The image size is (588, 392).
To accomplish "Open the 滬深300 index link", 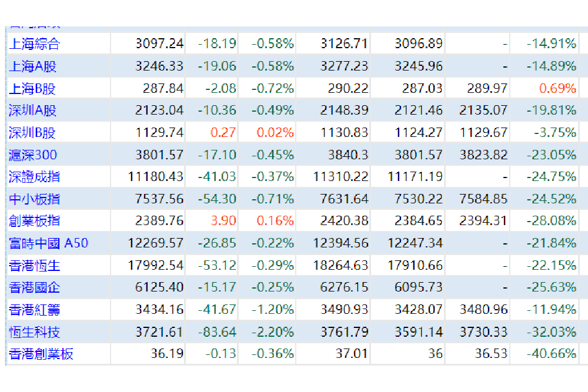I will pyautogui.click(x=33, y=155).
